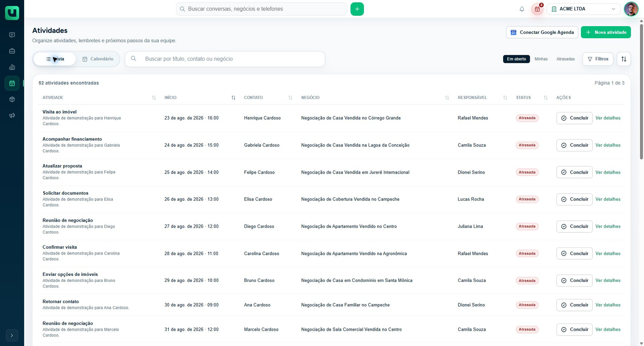Viewport: 644px width, 346px height.
Task: Open the Filtros button
Action: point(598,59)
